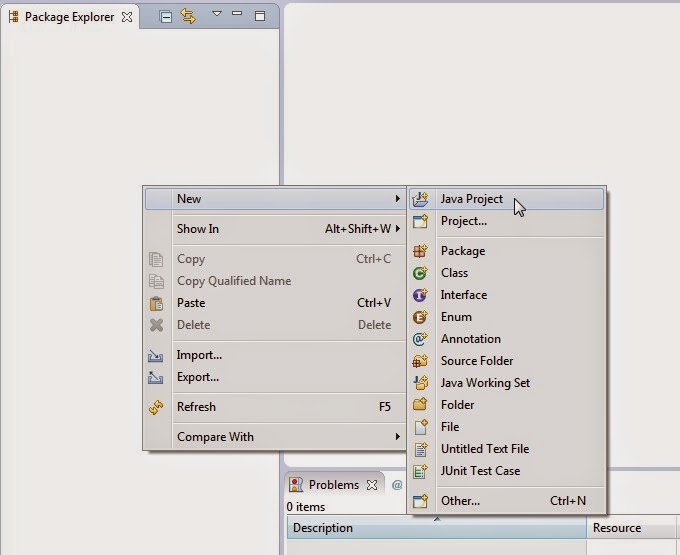Select Package in the New submenu

507,251
